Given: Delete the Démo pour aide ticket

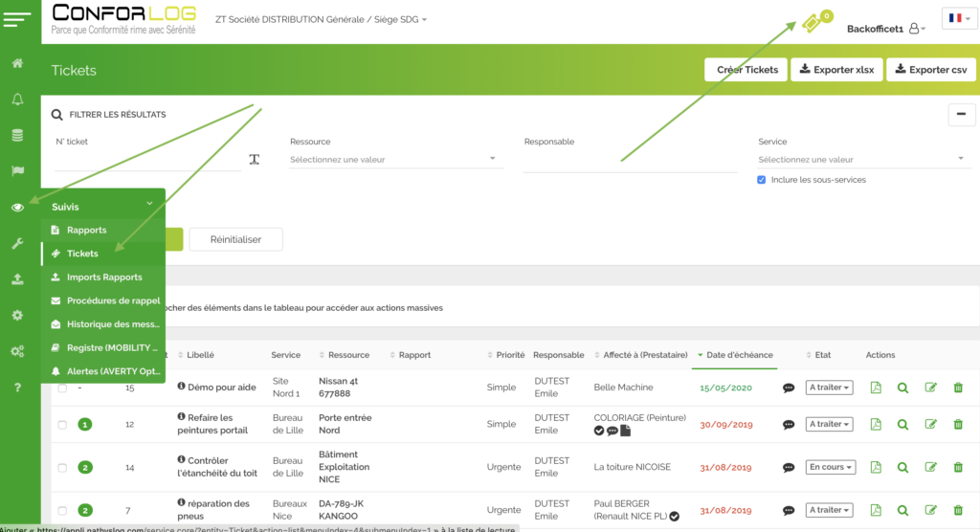Looking at the screenshot, I should point(958,388).
